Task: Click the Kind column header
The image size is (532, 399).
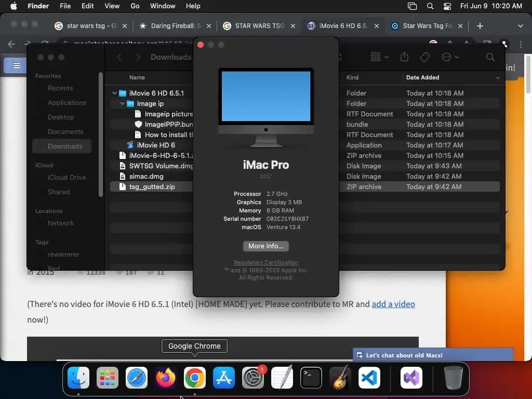Action: (x=352, y=78)
